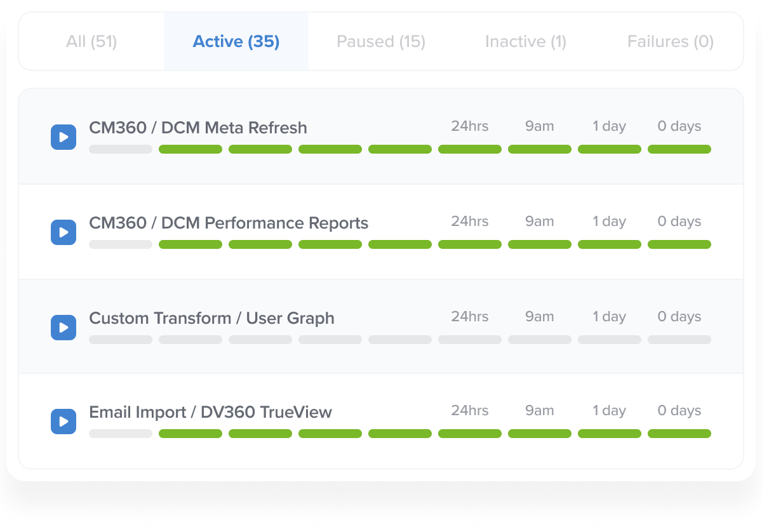
Task: Open the Paused (15) tab
Action: click(381, 42)
